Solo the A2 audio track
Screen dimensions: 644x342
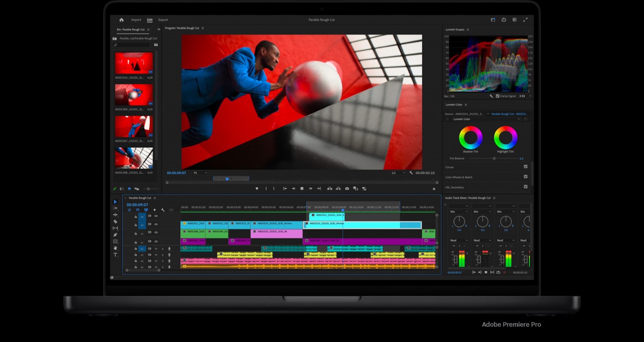(x=162, y=255)
